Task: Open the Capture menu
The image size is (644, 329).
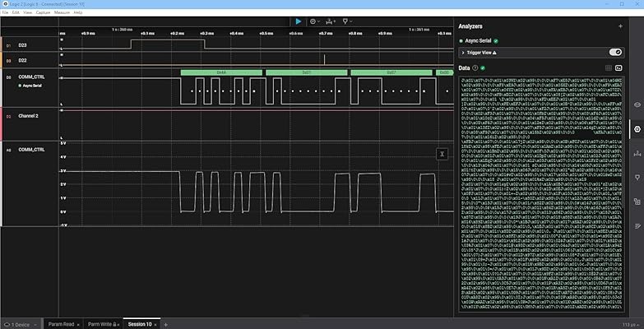Action: pyautogui.click(x=43, y=13)
